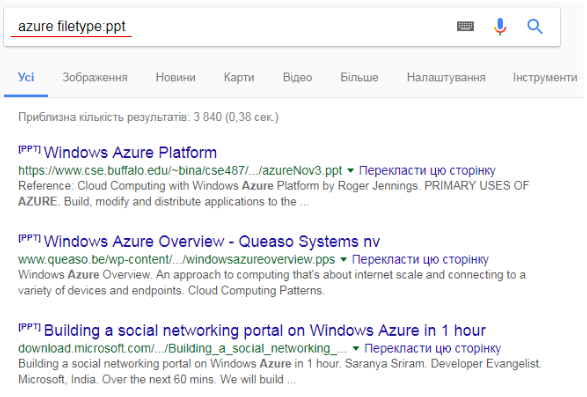Open Налаштування search settings
587x397 pixels.
[x=446, y=78]
